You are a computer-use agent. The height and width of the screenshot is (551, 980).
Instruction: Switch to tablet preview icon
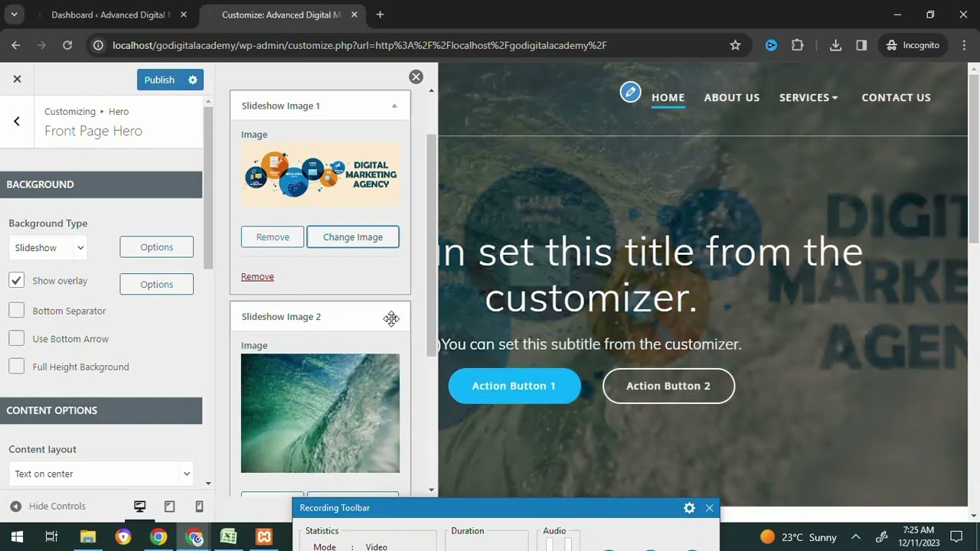point(170,507)
